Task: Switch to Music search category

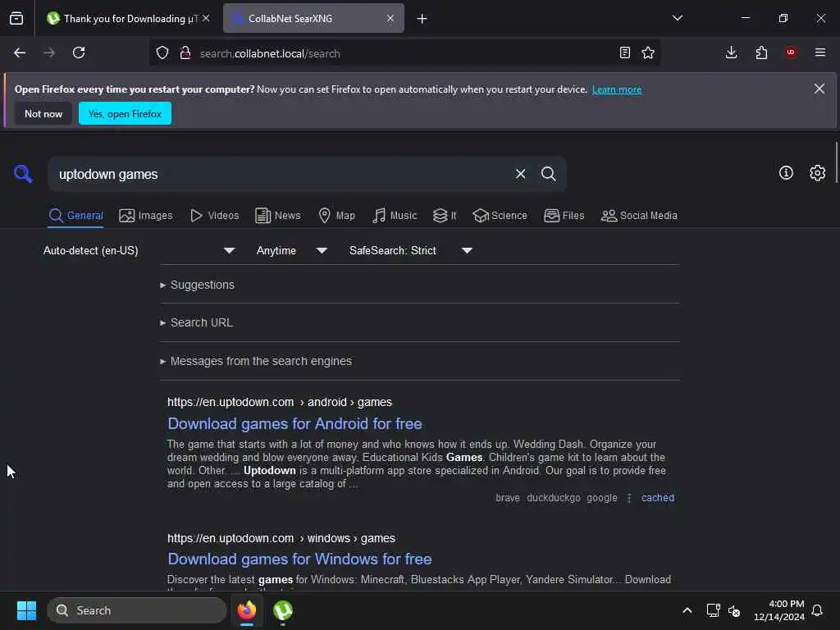Action: tap(395, 216)
